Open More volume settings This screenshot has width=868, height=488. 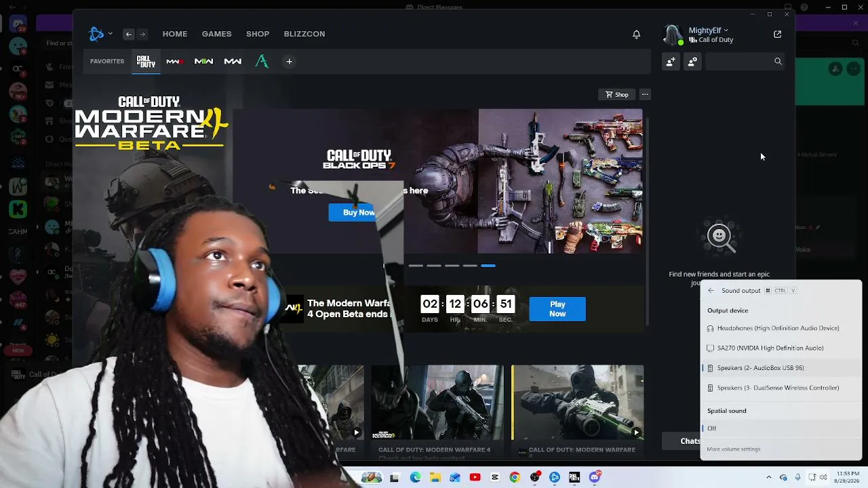click(733, 449)
